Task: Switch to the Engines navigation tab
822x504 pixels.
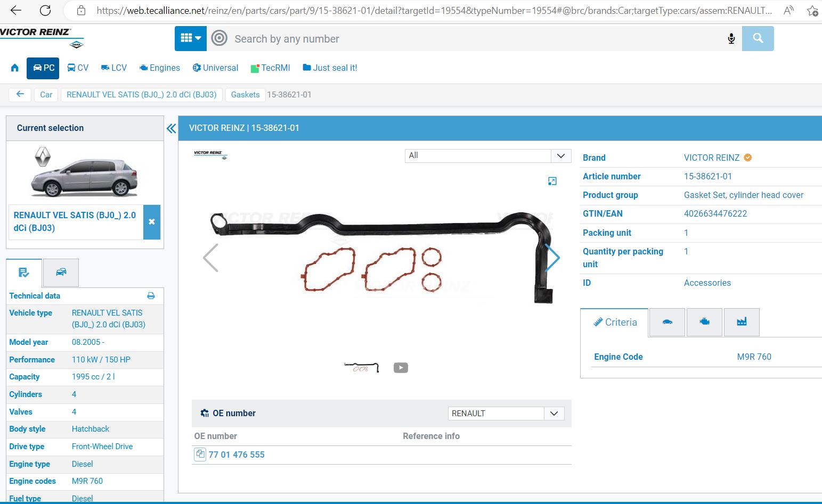Action: coord(159,68)
